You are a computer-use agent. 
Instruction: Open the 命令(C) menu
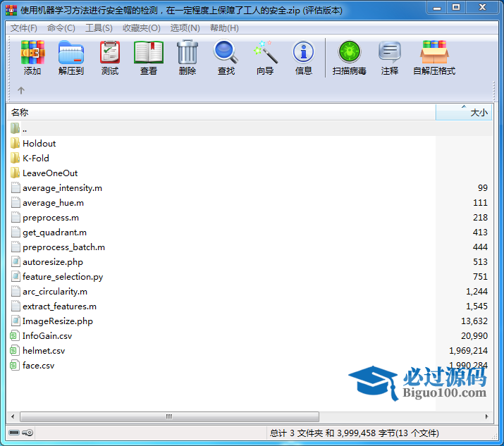(61, 28)
